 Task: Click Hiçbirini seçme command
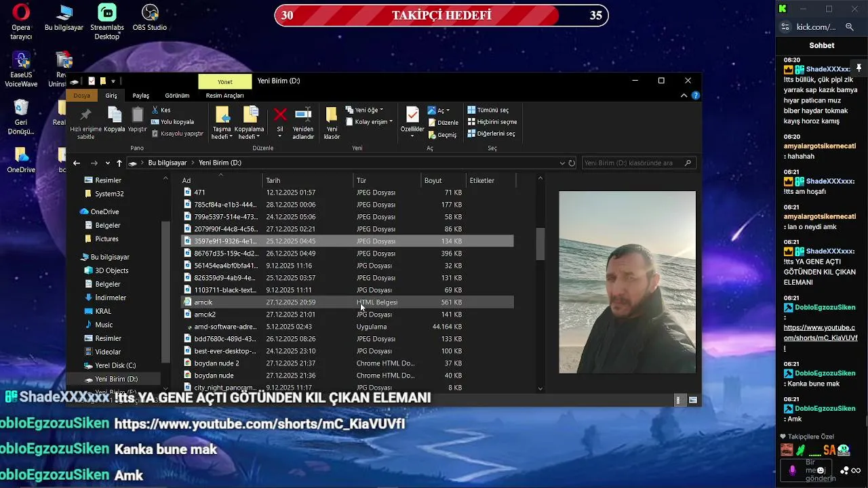(x=492, y=122)
